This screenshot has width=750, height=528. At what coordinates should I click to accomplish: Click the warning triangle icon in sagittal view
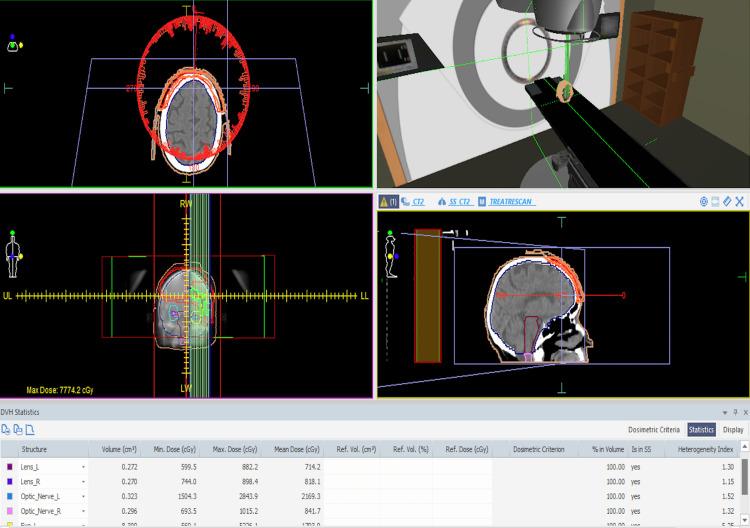384,202
